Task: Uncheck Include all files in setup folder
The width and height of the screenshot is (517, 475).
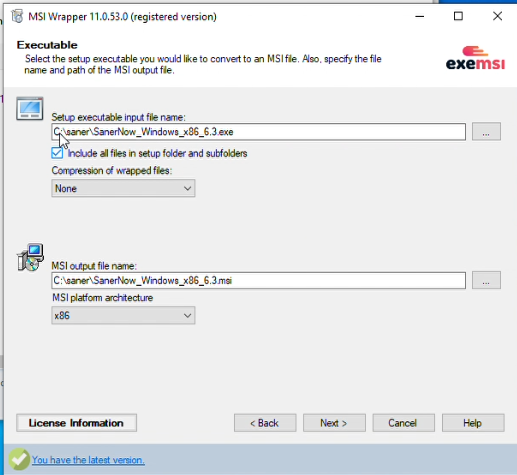Action: coord(57,153)
